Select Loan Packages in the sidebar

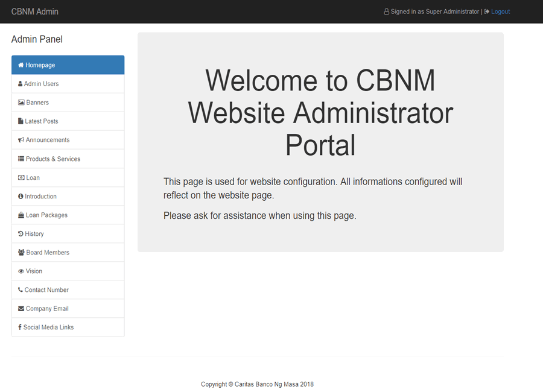(46, 215)
